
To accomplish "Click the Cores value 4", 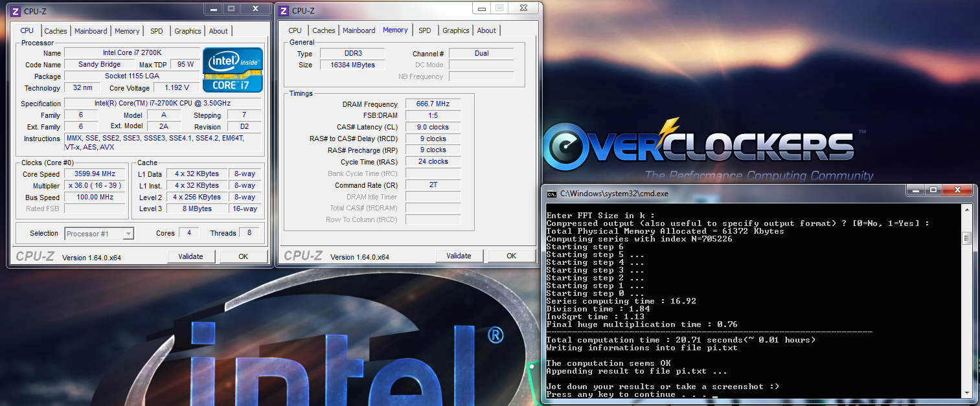I will pos(189,232).
